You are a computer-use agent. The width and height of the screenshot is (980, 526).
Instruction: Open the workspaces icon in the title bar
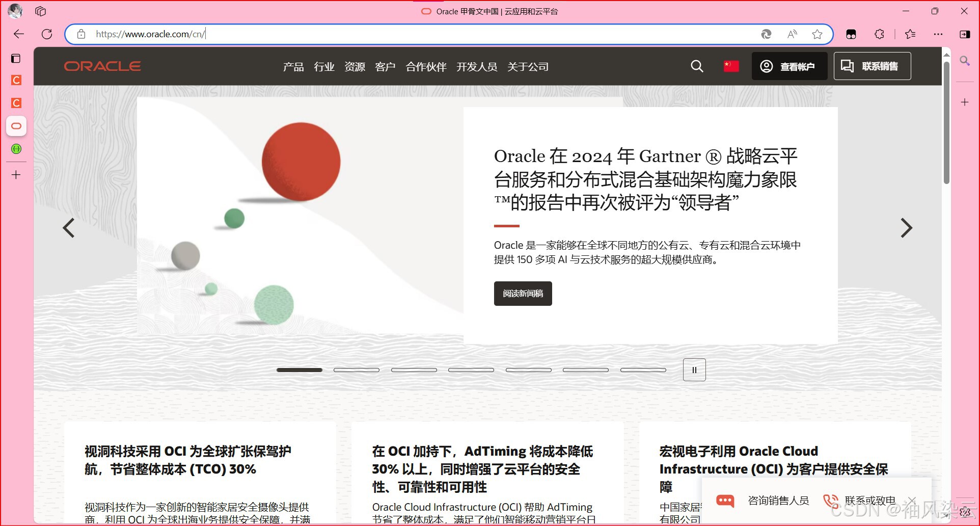tap(41, 11)
